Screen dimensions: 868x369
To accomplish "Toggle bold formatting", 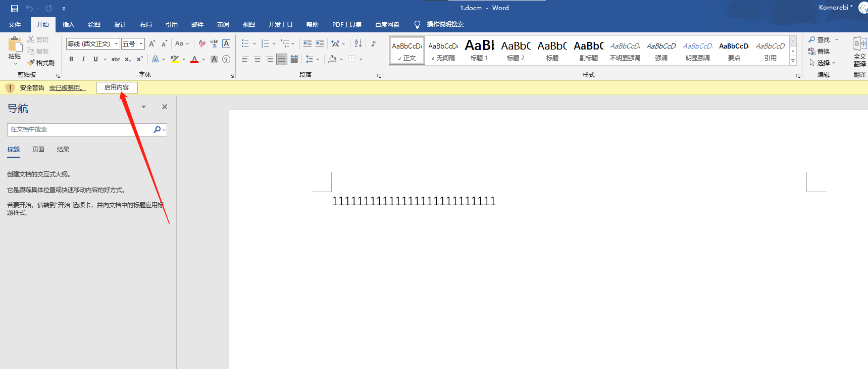I will coord(71,59).
